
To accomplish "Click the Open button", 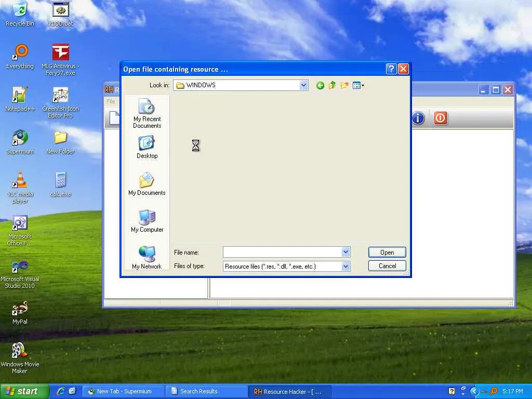I will pos(387,252).
